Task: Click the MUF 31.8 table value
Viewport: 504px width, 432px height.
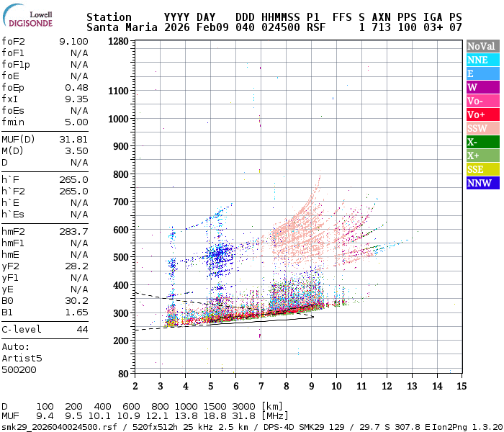Action: tap(243, 416)
